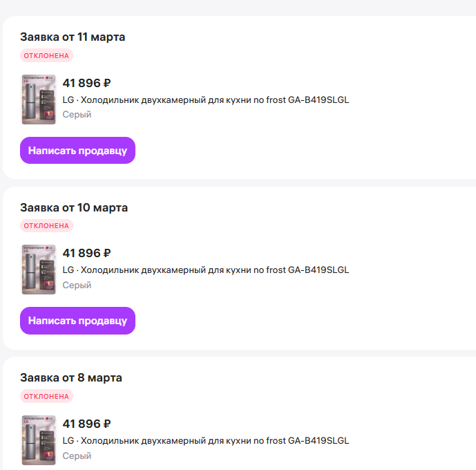Click the "Заявка от 11 марта" heading

pyautogui.click(x=73, y=37)
